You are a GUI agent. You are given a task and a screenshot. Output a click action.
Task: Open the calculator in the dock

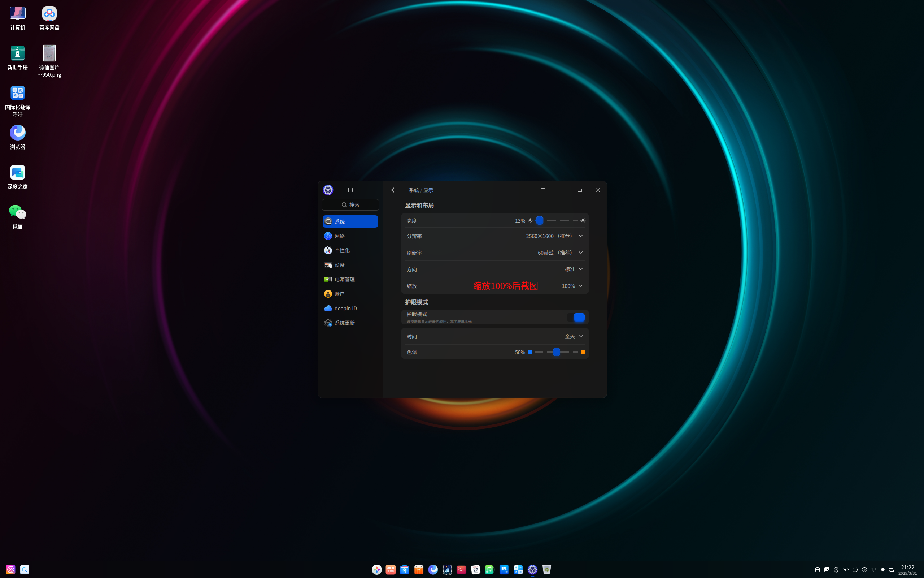coord(518,570)
